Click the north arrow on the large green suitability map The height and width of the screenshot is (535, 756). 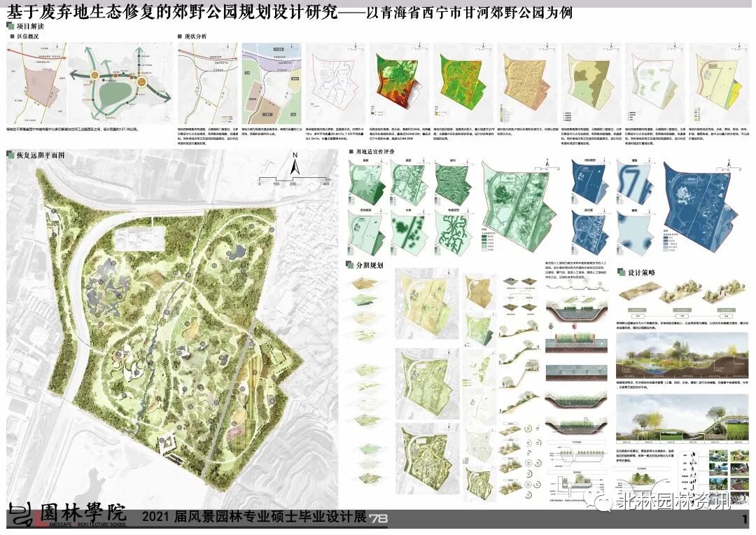pyautogui.click(x=547, y=165)
